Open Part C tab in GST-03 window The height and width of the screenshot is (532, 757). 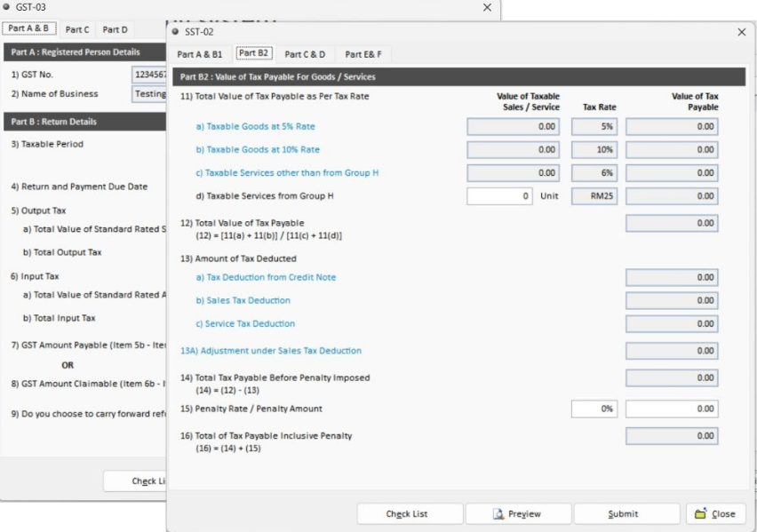click(78, 29)
